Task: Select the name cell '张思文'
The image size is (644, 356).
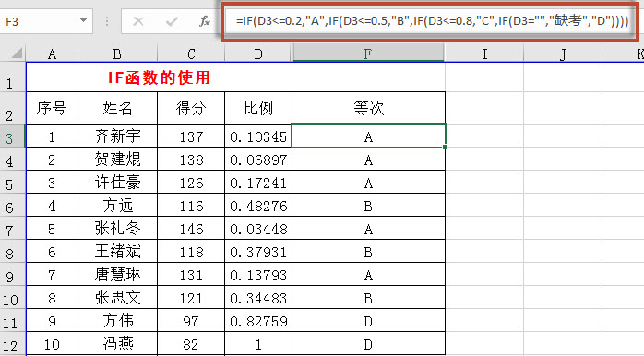Action: click(117, 297)
